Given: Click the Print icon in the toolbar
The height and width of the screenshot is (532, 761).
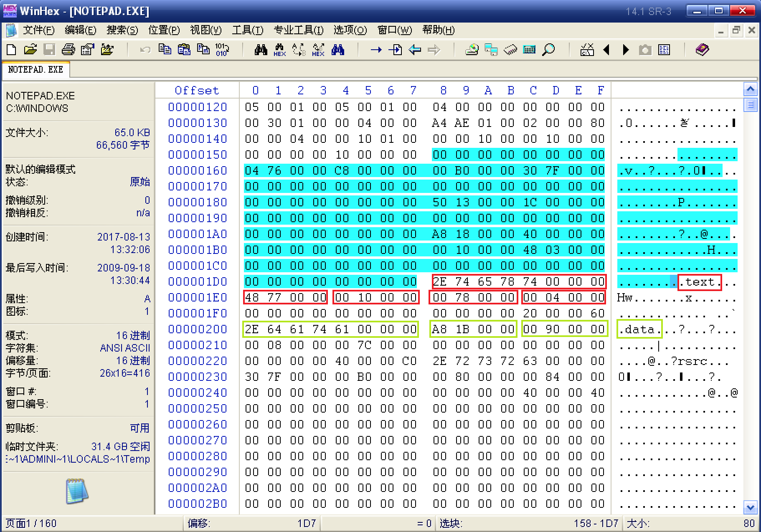Looking at the screenshot, I should (68, 50).
